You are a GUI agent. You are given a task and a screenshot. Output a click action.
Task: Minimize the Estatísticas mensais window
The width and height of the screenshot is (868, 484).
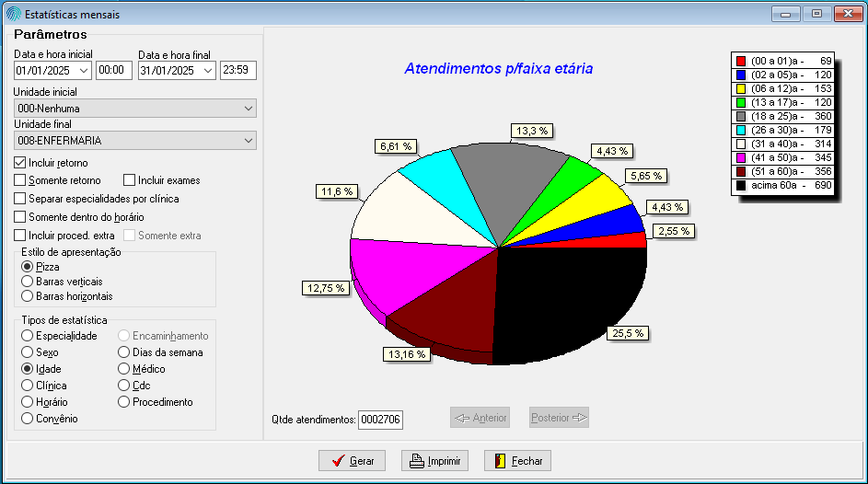tap(785, 14)
